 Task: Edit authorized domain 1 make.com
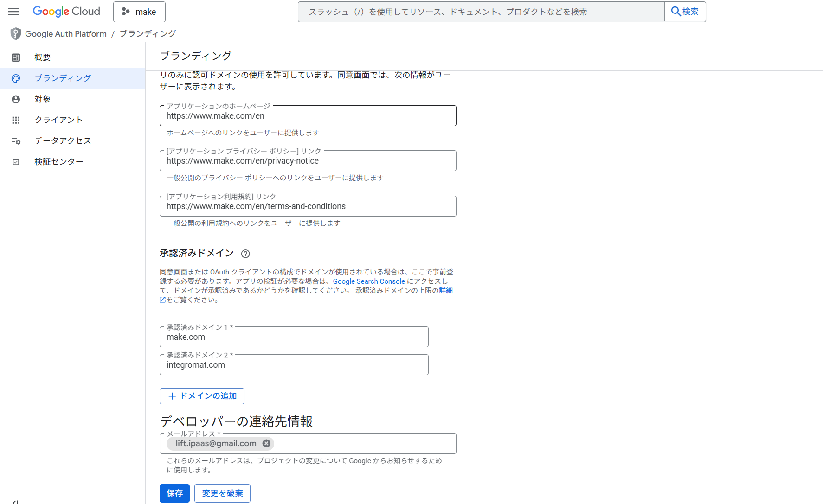(294, 337)
